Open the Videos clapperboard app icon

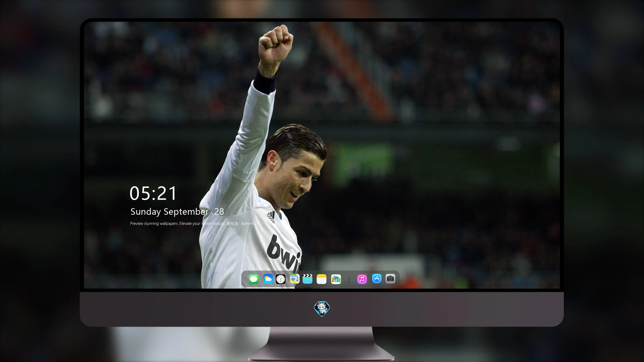tap(308, 279)
